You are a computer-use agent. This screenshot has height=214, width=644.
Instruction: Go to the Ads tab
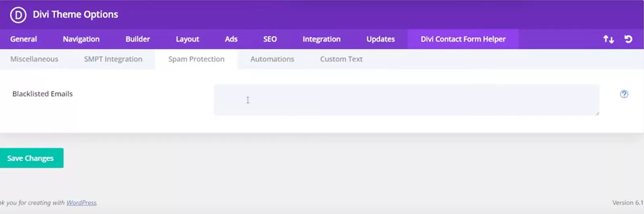tap(231, 39)
